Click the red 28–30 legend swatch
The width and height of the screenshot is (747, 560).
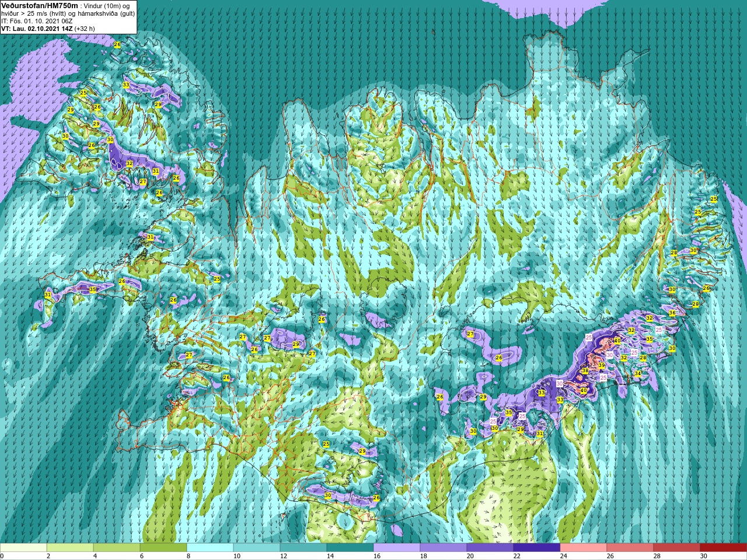point(677,548)
